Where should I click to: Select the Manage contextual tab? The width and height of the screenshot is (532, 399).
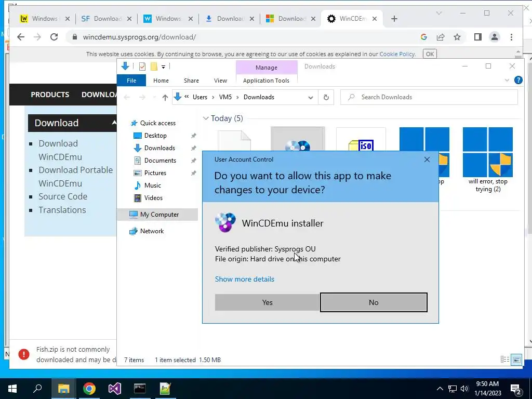click(267, 68)
